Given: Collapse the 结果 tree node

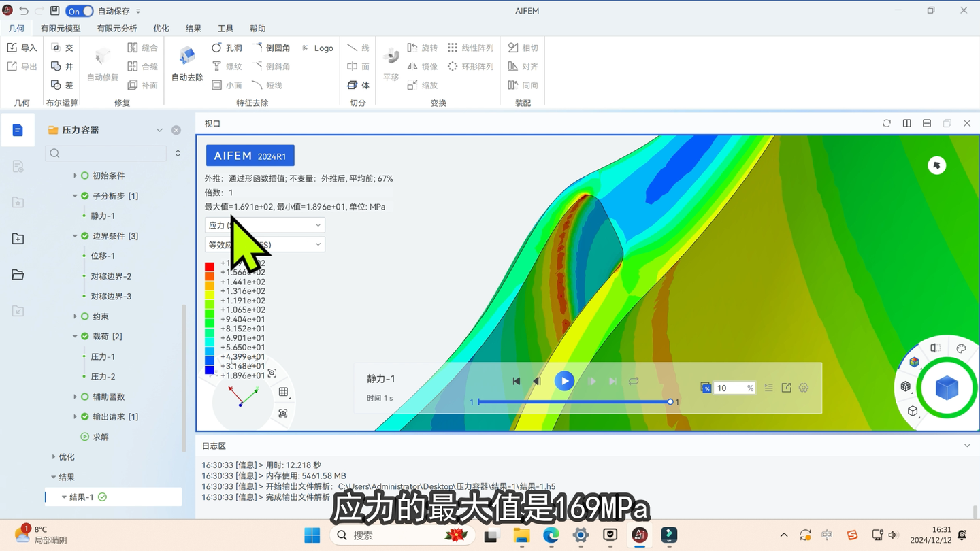Looking at the screenshot, I should point(54,477).
